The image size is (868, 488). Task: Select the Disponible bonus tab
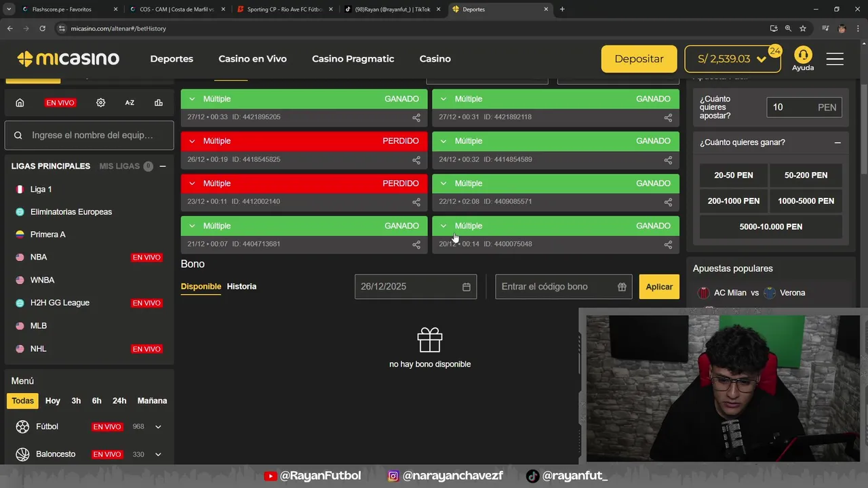tap(201, 287)
